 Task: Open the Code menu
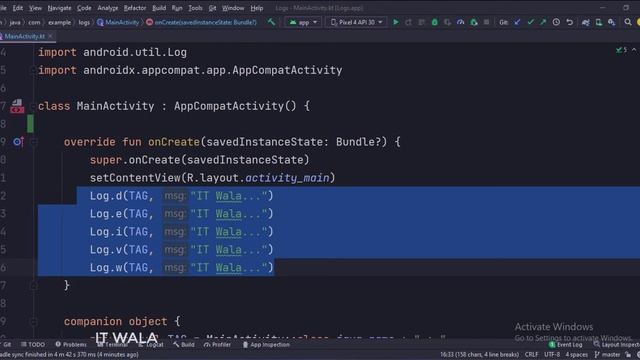[84, 8]
